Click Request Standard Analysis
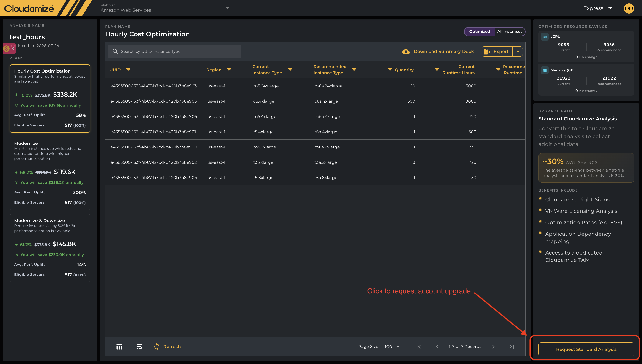 pos(586,349)
